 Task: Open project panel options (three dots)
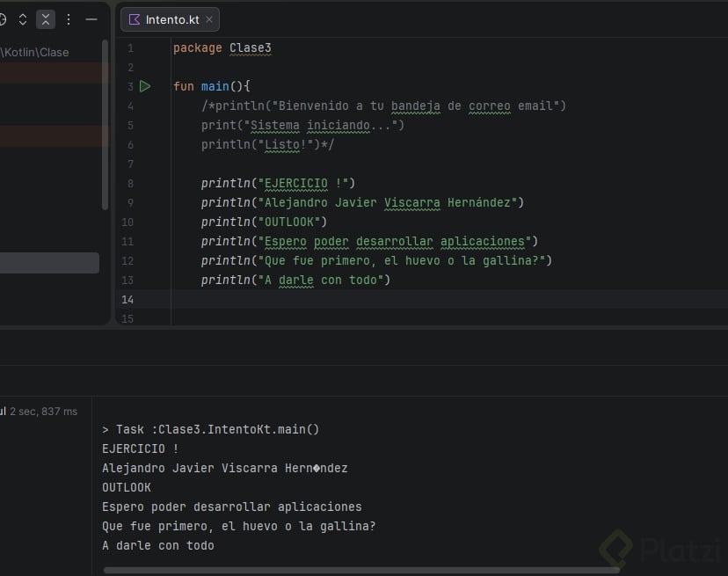(x=69, y=18)
